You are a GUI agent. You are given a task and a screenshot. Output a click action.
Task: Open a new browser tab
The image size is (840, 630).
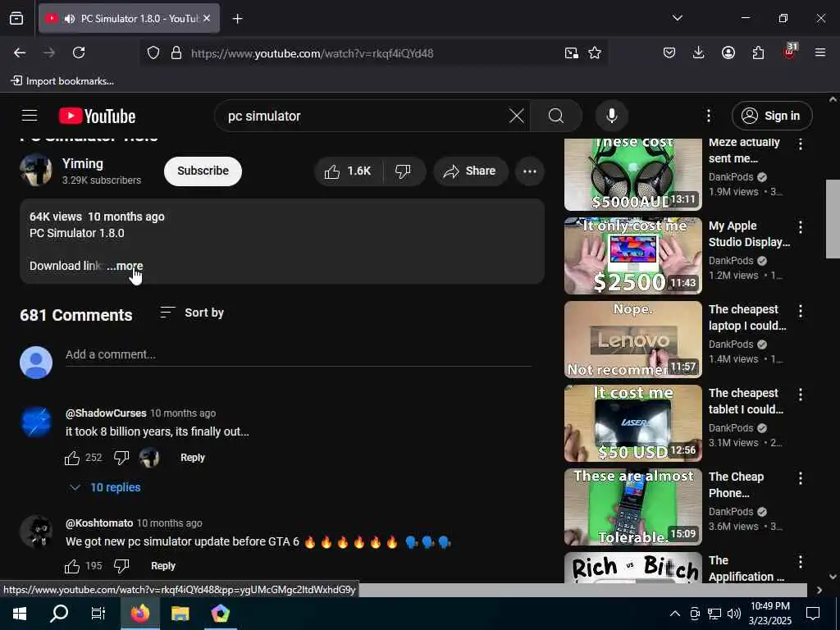pos(237,19)
